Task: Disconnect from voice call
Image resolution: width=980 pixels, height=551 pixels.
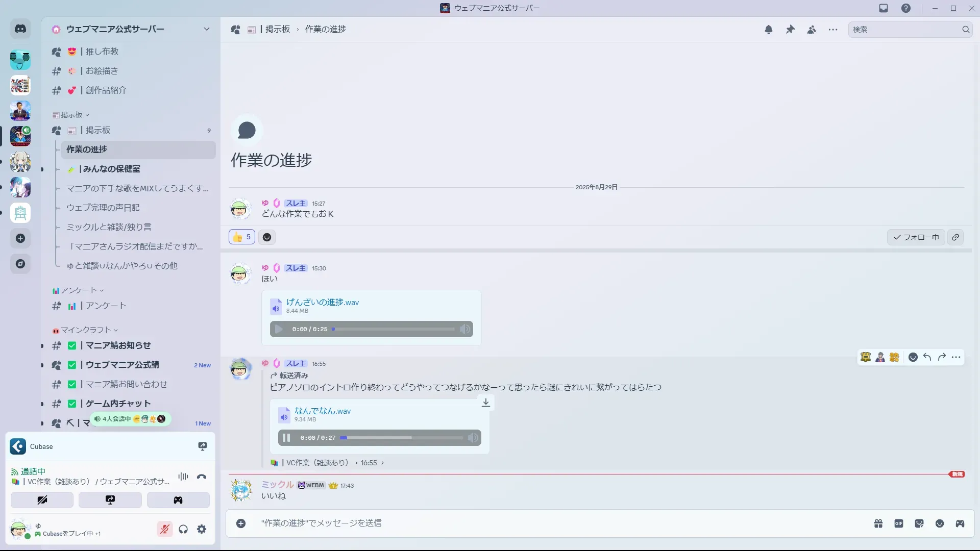Action: [x=202, y=477]
